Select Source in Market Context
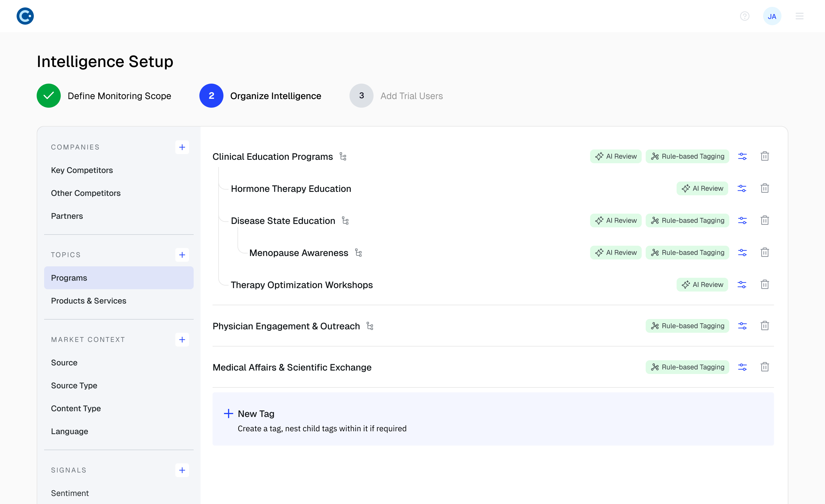Screen dimensions: 825x504 click(x=119, y=363)
